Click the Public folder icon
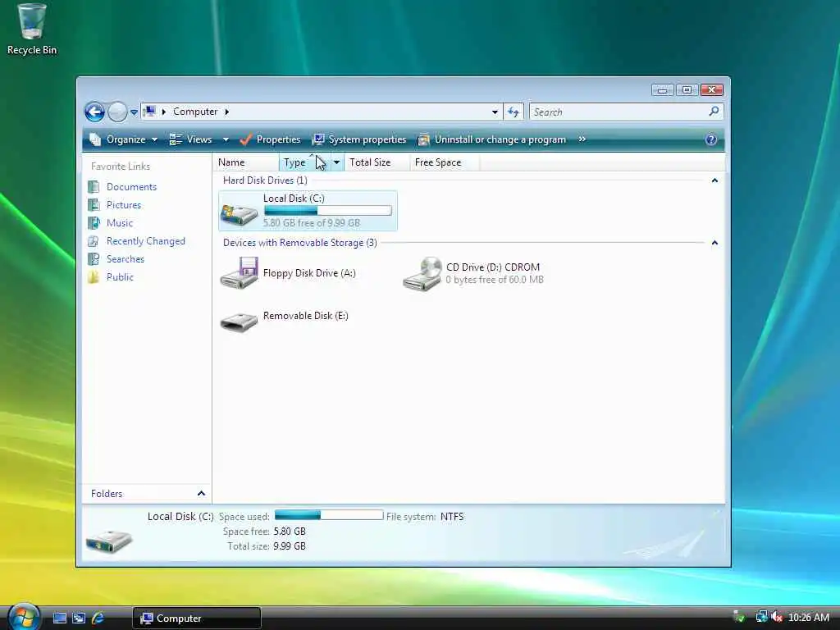Image resolution: width=840 pixels, height=630 pixels. coord(94,277)
